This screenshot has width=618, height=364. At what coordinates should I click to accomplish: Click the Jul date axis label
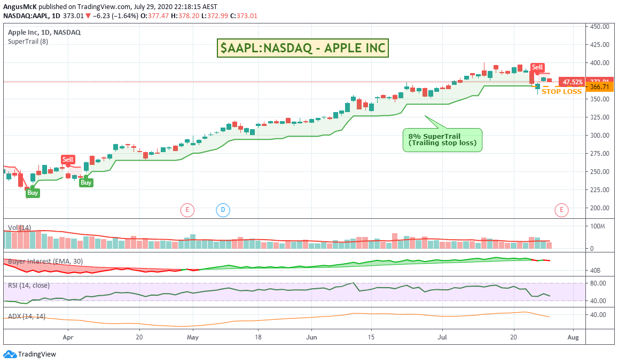[442, 337]
